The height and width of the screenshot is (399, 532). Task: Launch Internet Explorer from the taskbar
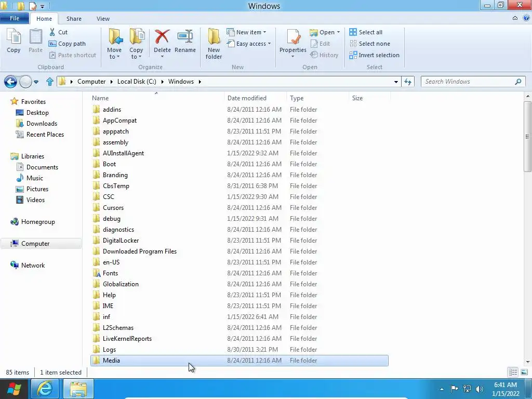pos(45,389)
